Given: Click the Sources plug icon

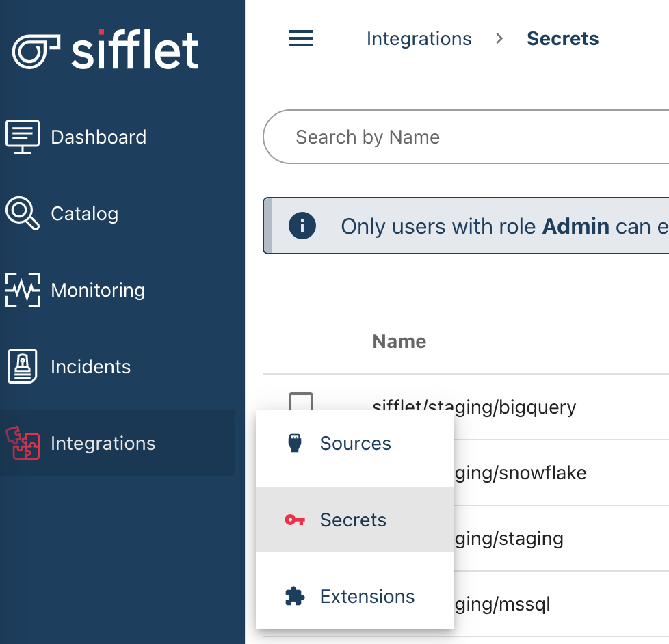Looking at the screenshot, I should [294, 443].
